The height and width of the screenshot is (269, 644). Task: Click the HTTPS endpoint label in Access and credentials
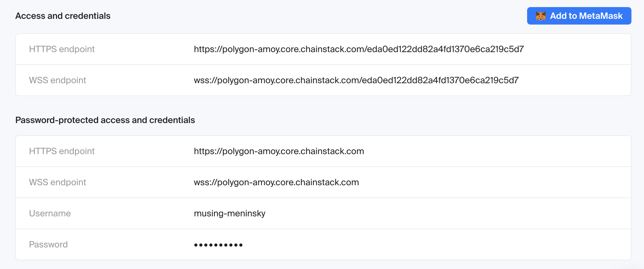click(x=62, y=49)
